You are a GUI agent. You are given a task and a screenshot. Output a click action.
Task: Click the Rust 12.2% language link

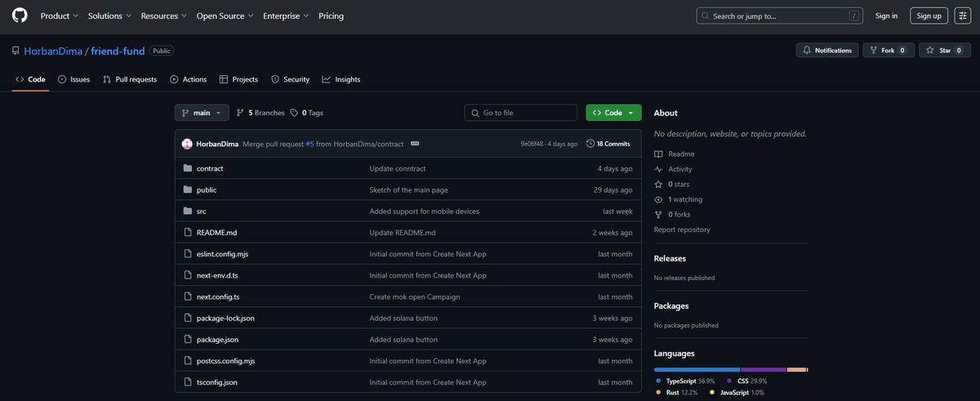point(677,393)
